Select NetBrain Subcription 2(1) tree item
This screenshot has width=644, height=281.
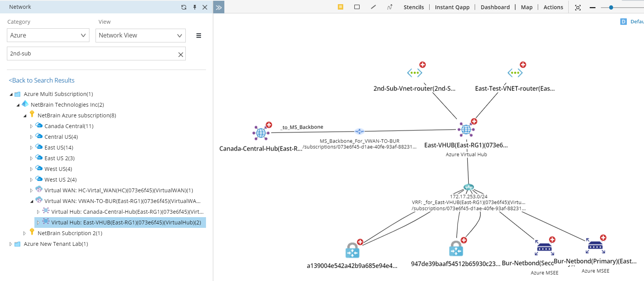[x=70, y=233]
